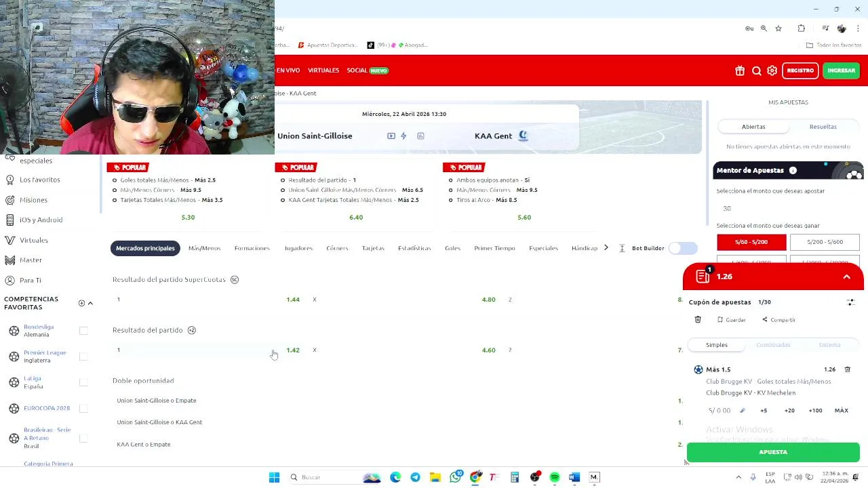Check the Bundesliga Alemania checkbox
The width and height of the screenshot is (868, 488).
83,331
